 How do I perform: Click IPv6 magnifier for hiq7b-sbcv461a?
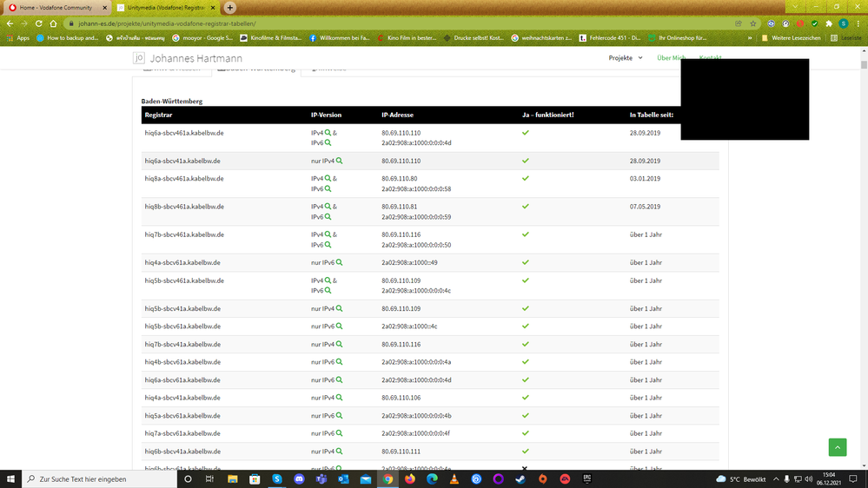328,245
